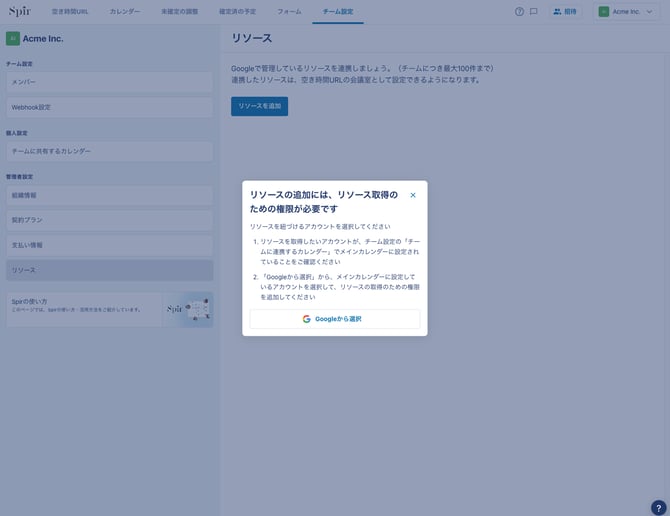Open メンバー in team settings

click(109, 82)
